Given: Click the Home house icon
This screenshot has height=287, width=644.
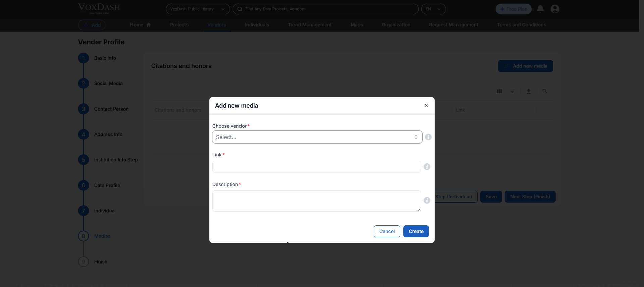Looking at the screenshot, I should click(149, 25).
